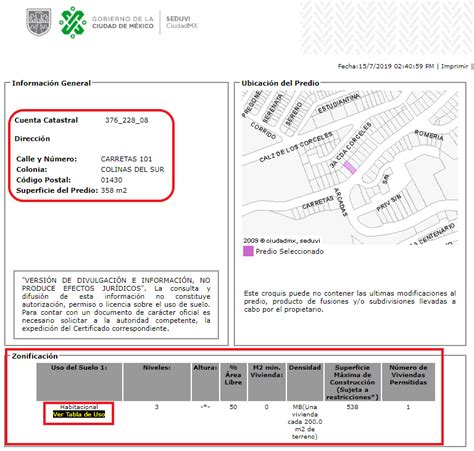The width and height of the screenshot is (474, 451).
Task: Click the CORRIDO street label on map
Action: 263,131
